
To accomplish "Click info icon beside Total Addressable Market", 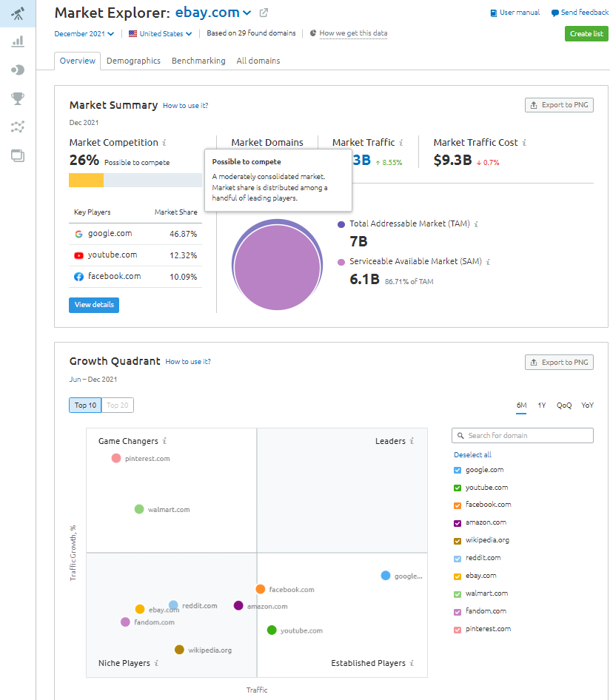I will [x=476, y=224].
